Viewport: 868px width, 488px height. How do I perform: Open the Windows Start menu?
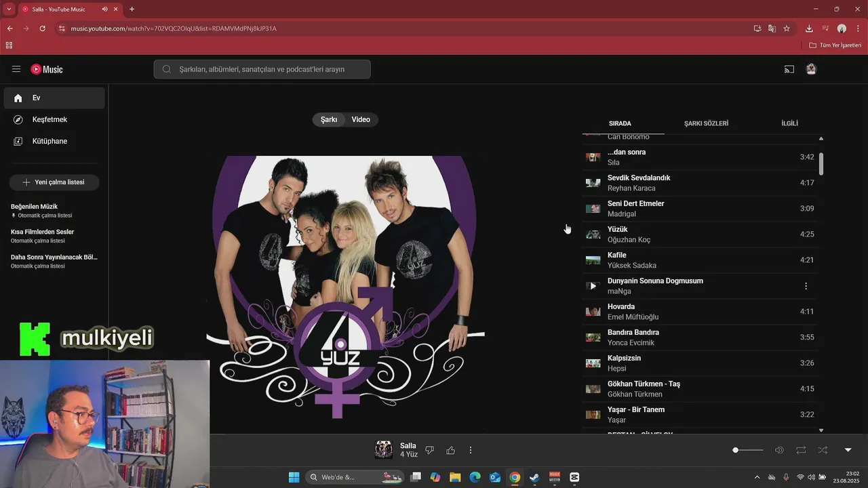point(294,477)
